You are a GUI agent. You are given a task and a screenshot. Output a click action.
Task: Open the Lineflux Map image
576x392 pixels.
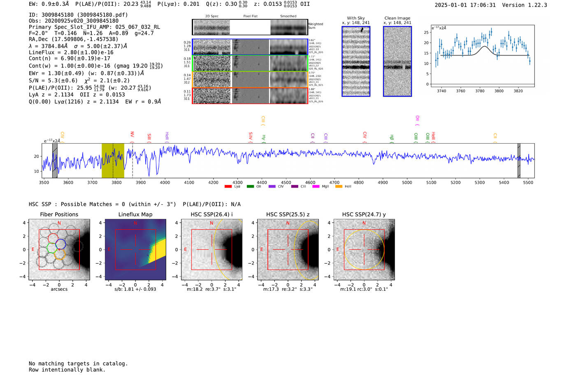[x=135, y=250]
